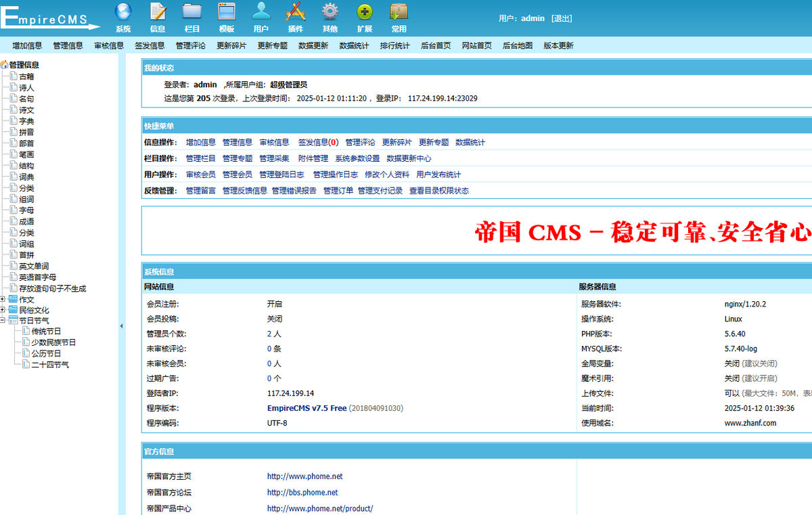Open 管理栏目 quick menu link
The width and height of the screenshot is (812, 515).
201,158
